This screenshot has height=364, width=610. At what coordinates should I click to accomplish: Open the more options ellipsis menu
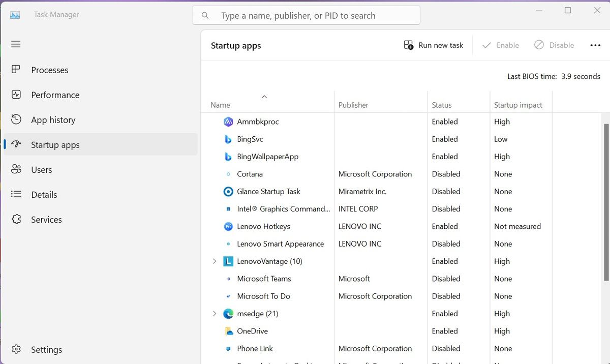coord(595,45)
